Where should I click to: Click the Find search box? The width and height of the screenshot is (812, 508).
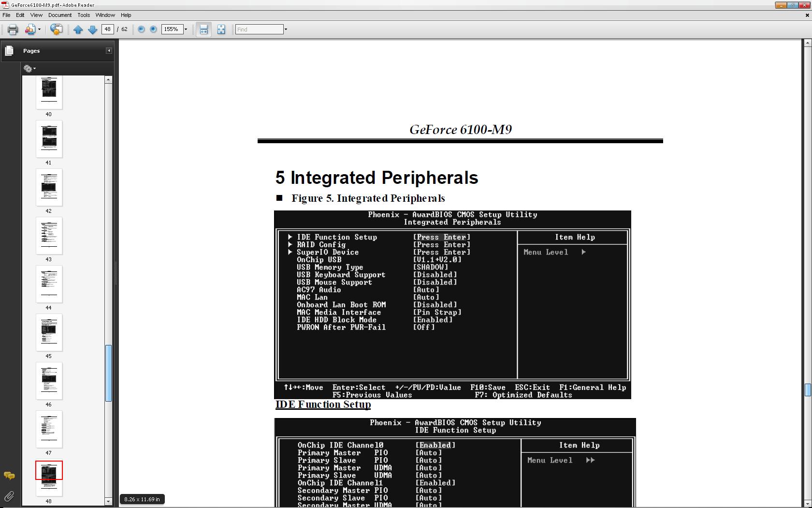(x=260, y=30)
